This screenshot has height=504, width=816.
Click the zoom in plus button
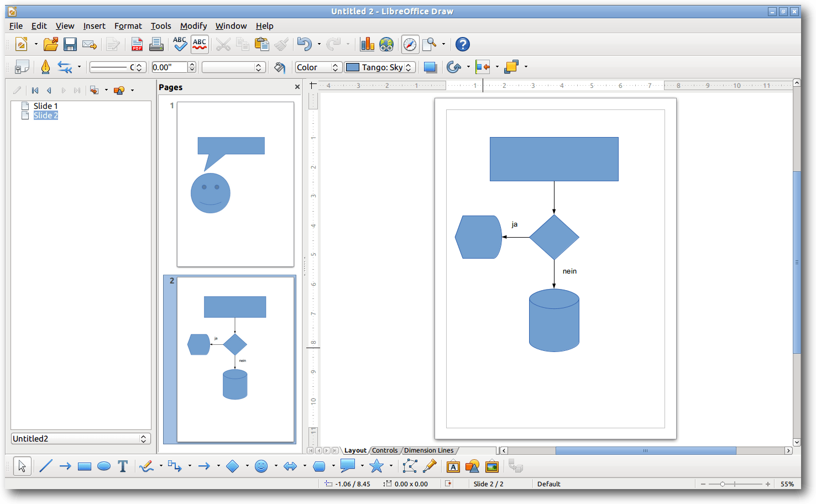(x=768, y=484)
